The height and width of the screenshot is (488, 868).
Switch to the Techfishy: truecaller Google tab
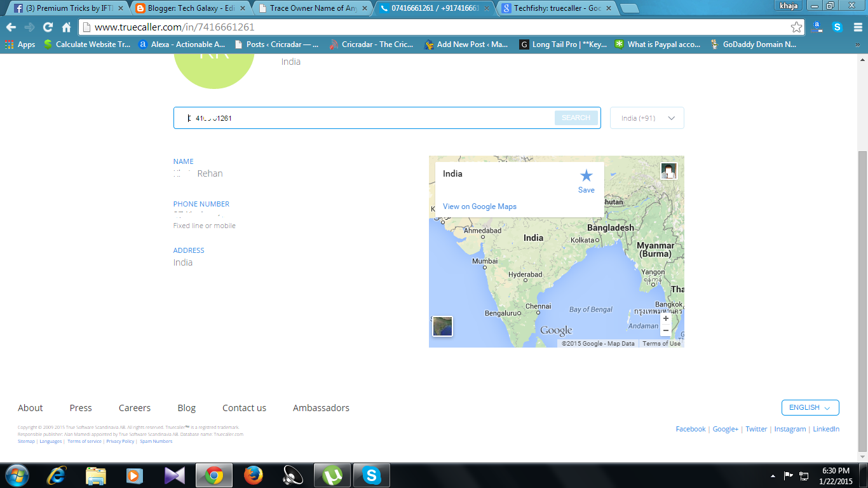click(x=557, y=8)
